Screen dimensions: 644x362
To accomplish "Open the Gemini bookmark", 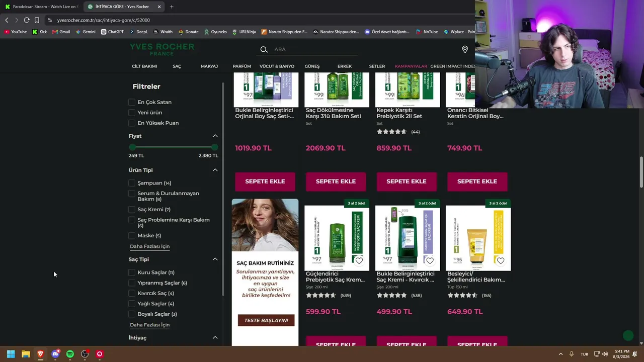I will click(x=85, y=32).
